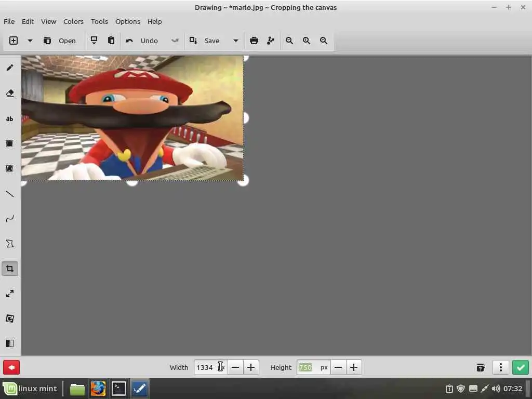Click the bottom-right crop handle

(x=243, y=180)
